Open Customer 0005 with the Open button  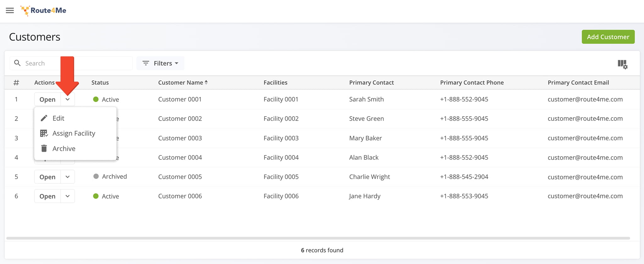pyautogui.click(x=47, y=177)
